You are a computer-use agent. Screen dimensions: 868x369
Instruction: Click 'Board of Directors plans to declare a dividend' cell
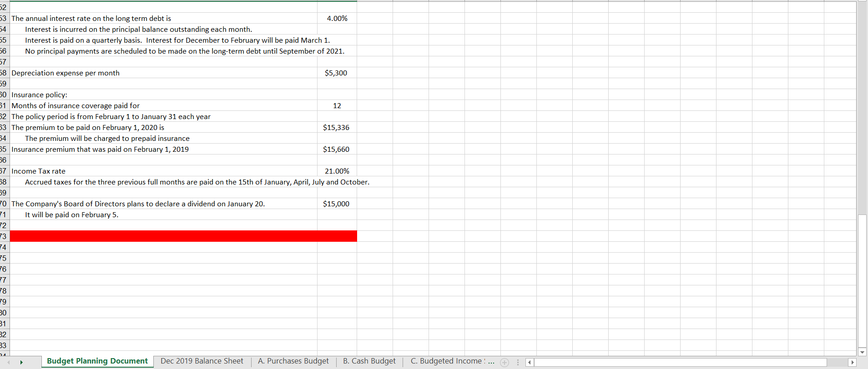163,204
